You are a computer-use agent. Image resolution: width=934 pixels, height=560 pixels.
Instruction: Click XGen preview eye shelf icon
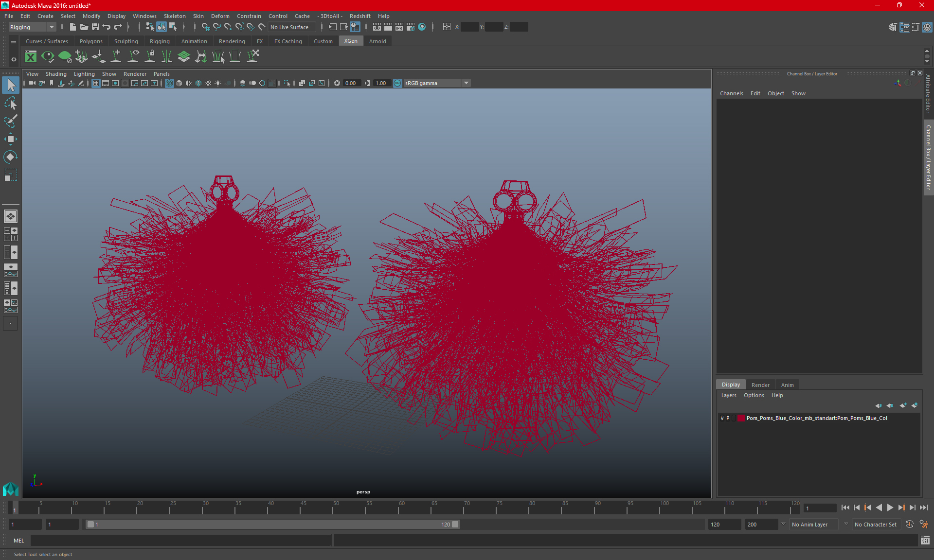[x=48, y=57]
